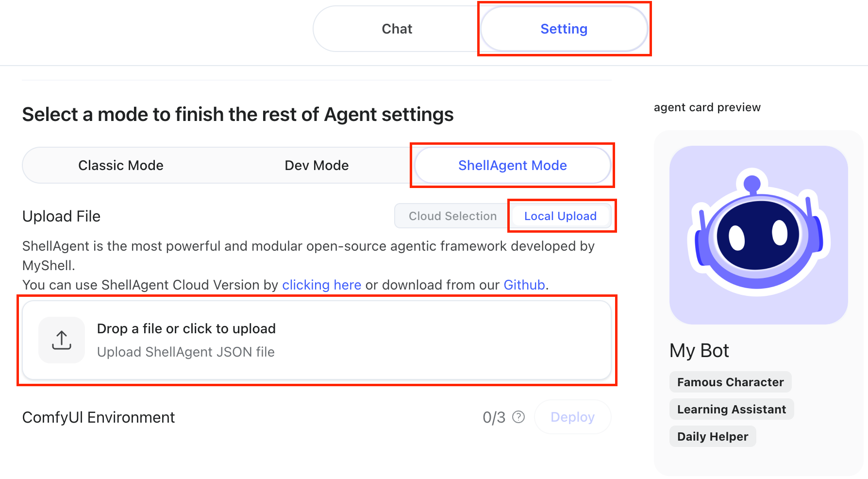Viewport: 868px width, 479px height.
Task: Click the "agent card preview" label
Action: [x=707, y=107]
